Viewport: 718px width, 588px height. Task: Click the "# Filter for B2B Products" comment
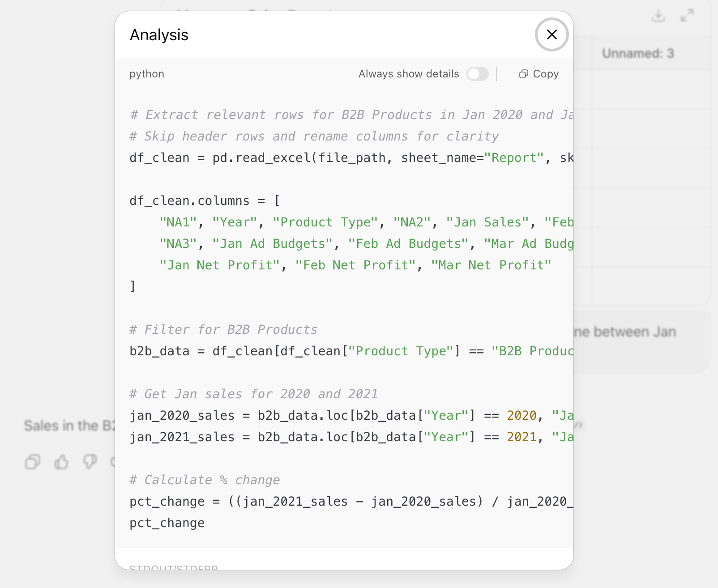tap(223, 330)
